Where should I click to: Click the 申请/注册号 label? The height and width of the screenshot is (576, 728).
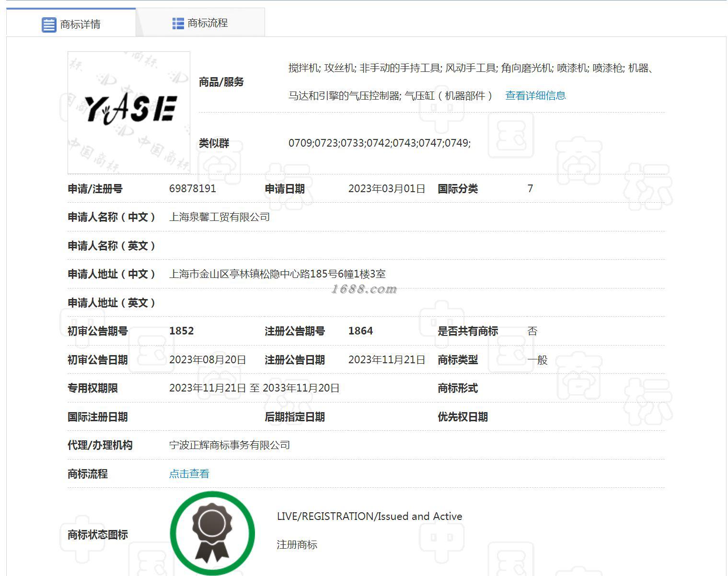[95, 189]
